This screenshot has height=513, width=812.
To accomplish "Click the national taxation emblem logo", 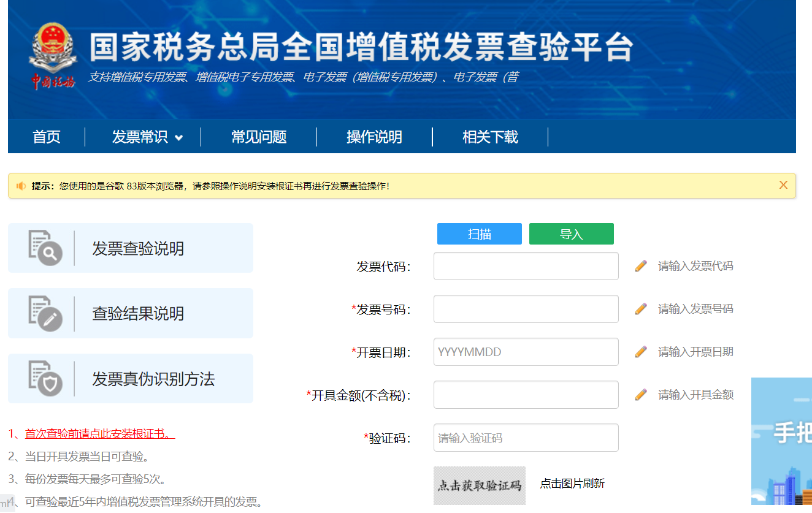I will [x=52, y=46].
